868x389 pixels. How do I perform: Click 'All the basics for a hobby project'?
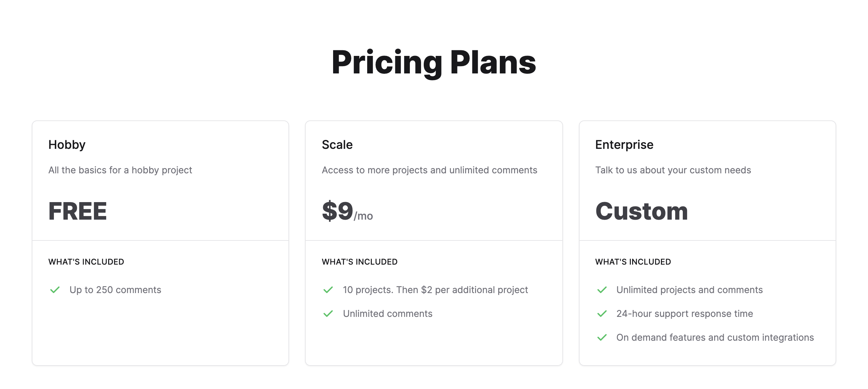pyautogui.click(x=120, y=170)
